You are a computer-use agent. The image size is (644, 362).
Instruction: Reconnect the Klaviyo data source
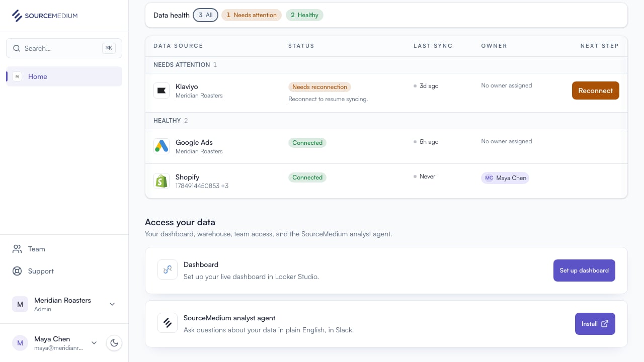click(x=596, y=90)
